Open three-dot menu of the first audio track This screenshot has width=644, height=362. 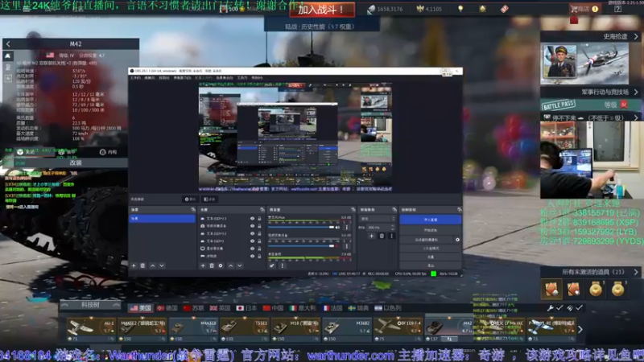pos(347,227)
